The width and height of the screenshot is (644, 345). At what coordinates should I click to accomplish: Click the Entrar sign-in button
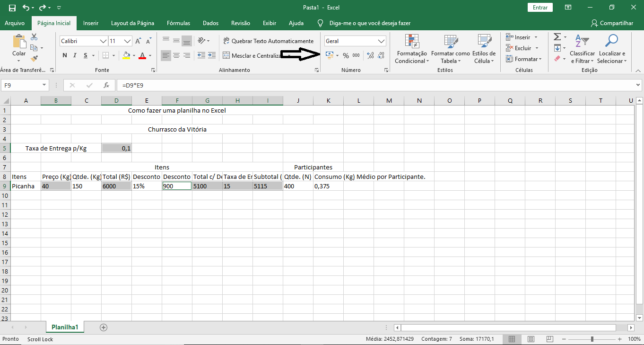[x=540, y=8]
